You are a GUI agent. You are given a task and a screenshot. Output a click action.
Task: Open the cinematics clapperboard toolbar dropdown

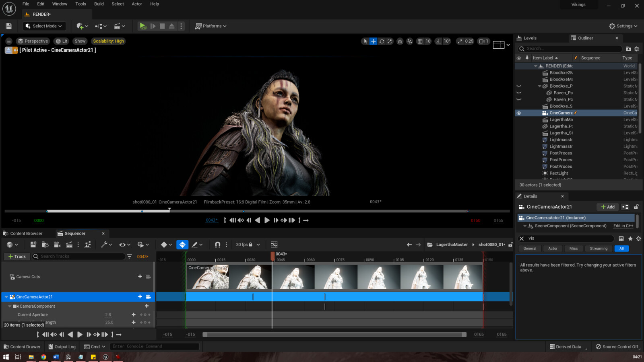pos(119,26)
